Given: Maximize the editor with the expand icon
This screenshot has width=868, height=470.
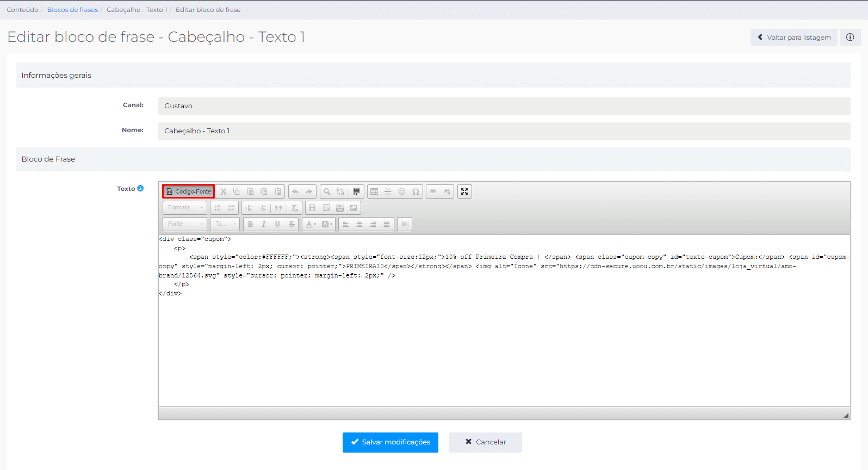Looking at the screenshot, I should pyautogui.click(x=464, y=191).
